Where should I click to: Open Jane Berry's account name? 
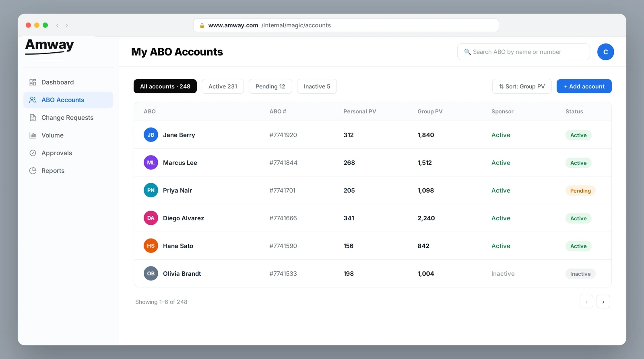(x=179, y=135)
